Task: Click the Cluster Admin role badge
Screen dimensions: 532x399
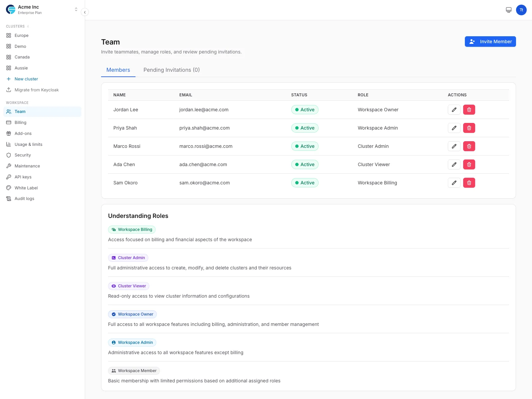Action: (128, 258)
